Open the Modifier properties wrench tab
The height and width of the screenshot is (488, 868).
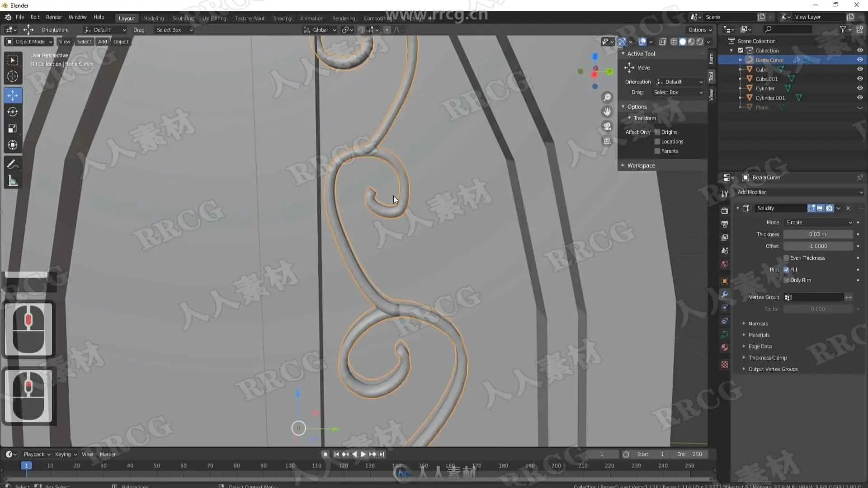[725, 295]
